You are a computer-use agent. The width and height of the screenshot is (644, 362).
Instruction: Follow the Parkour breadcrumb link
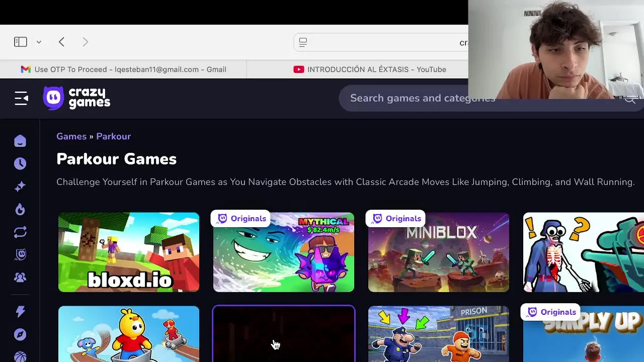coord(113,136)
